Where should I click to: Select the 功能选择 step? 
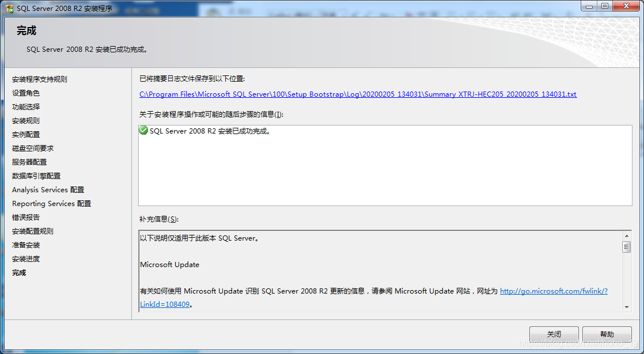click(x=26, y=106)
